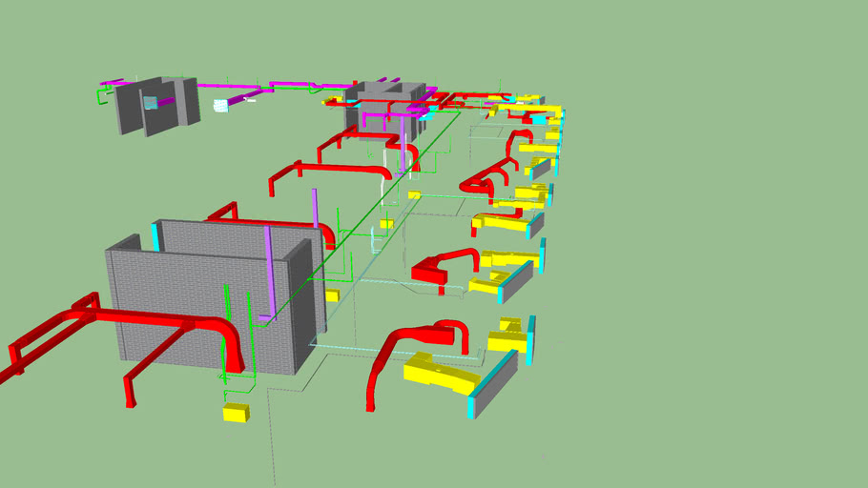Click the red rectangular duct box mid-right

(429, 273)
